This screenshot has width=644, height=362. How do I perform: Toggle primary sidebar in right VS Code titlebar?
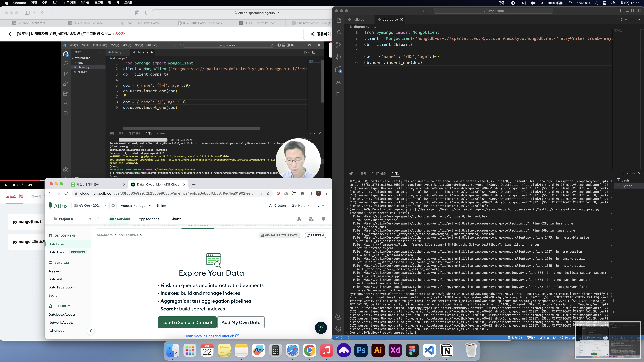point(622,11)
